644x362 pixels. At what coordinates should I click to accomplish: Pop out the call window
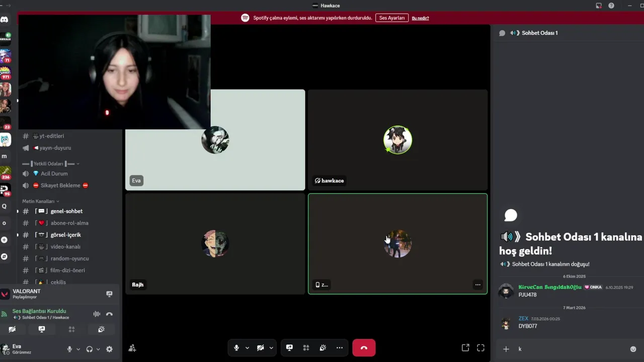point(465,347)
